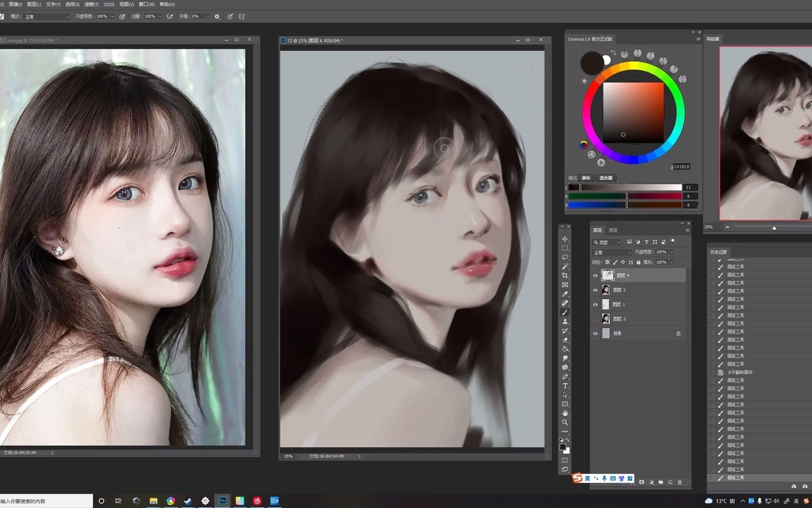Open 填充 fill dropdown arrow

point(671,262)
